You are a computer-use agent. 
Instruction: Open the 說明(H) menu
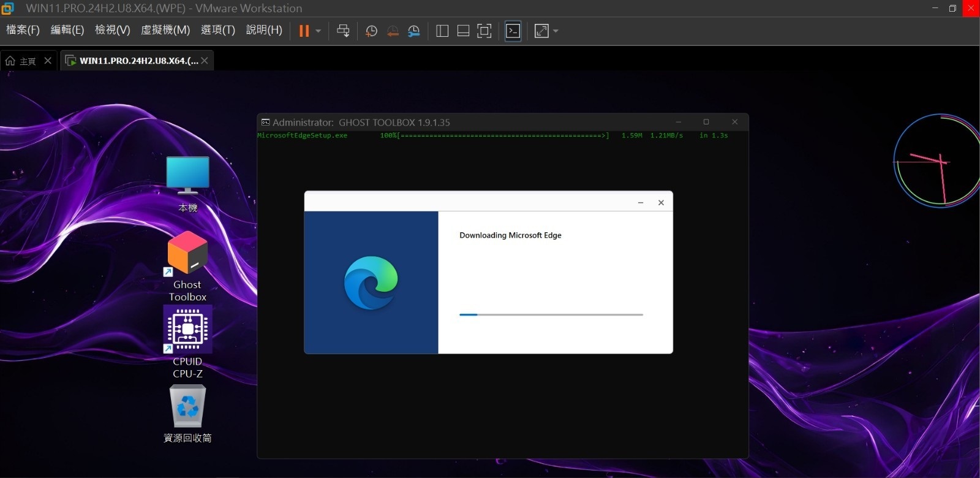tap(264, 30)
